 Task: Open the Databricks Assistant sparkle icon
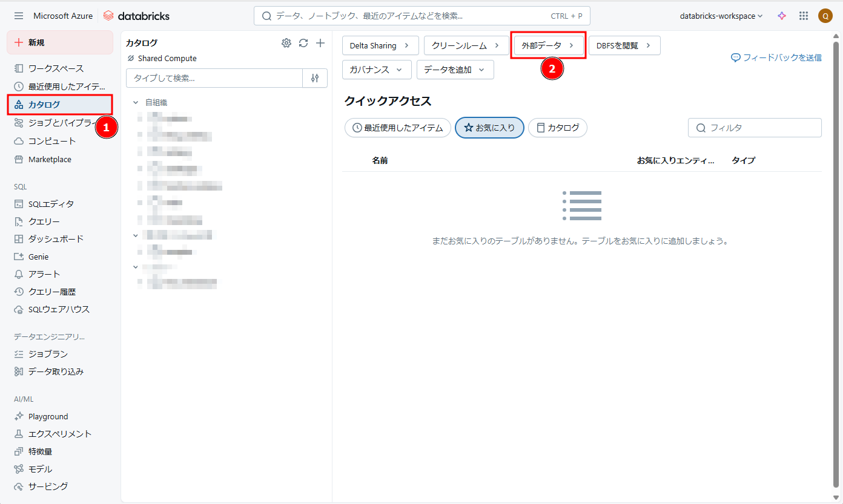click(782, 16)
